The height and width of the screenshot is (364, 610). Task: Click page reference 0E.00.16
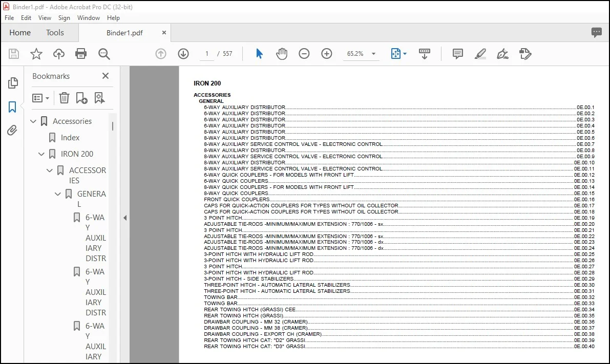point(584,200)
